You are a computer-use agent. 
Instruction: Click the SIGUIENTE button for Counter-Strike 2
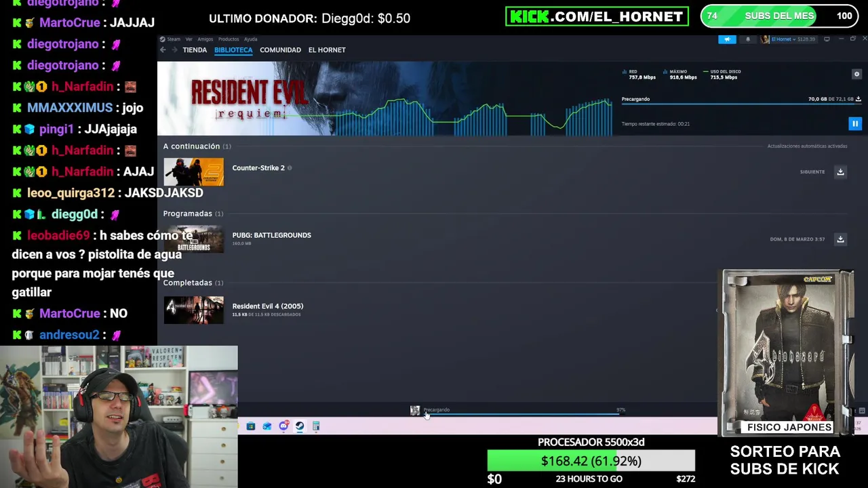pos(812,172)
